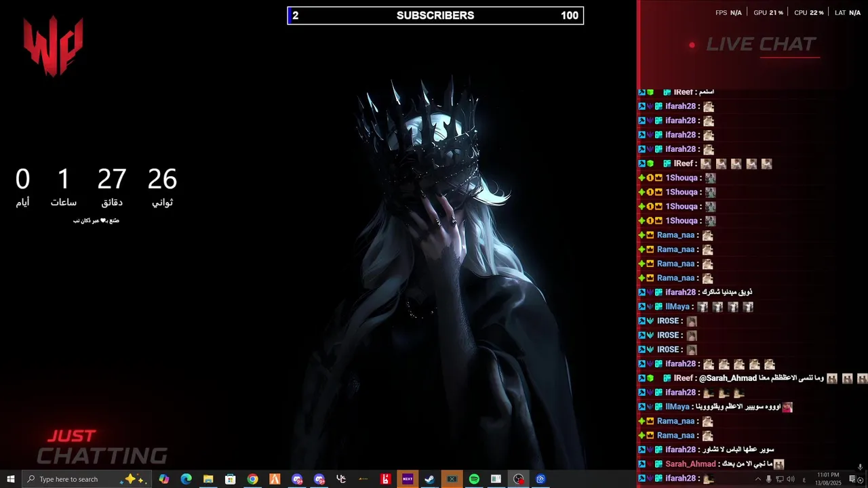Open network settings from tray icon

pos(779,479)
